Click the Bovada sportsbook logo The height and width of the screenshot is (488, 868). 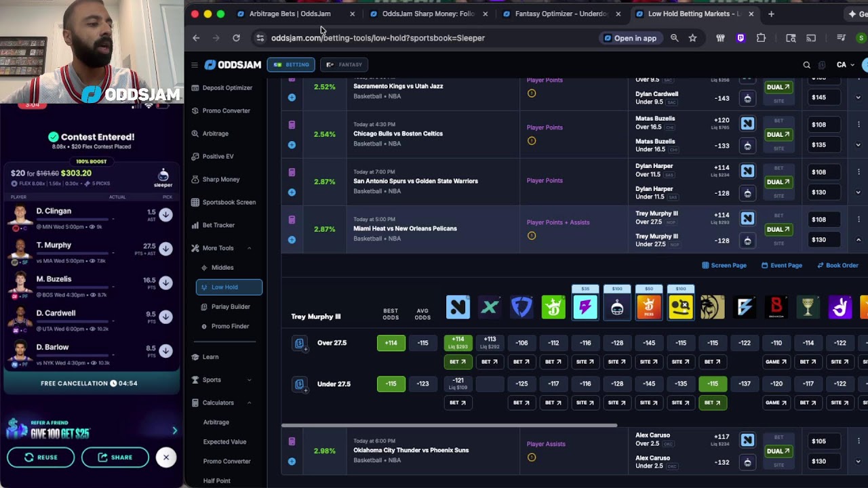coord(776,308)
